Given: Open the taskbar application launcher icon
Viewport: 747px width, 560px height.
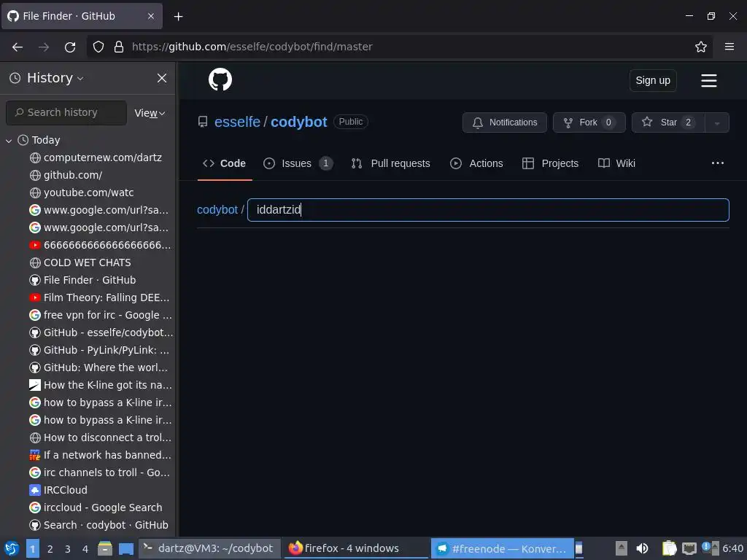Looking at the screenshot, I should click(12, 548).
